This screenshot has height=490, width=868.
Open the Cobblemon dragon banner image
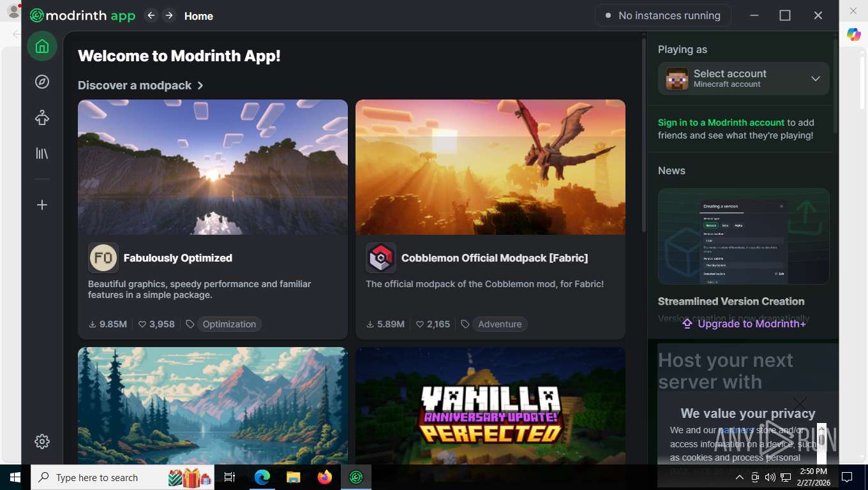click(x=490, y=167)
